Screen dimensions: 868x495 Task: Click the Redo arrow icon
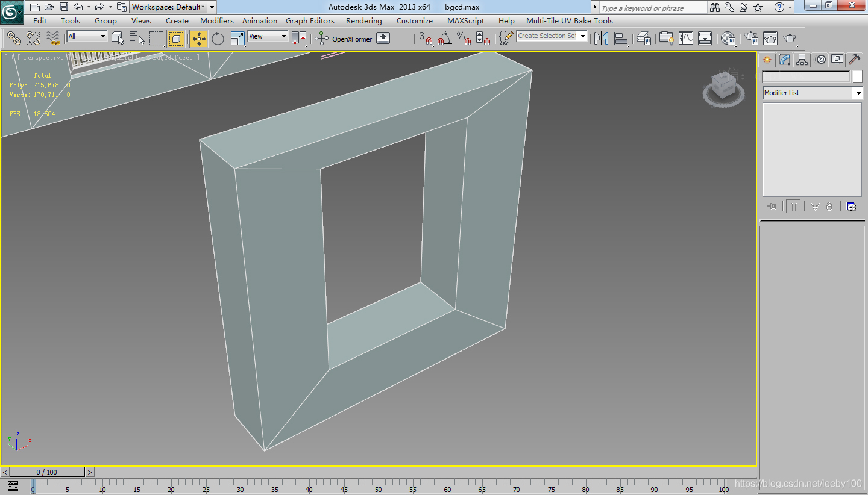tap(99, 7)
